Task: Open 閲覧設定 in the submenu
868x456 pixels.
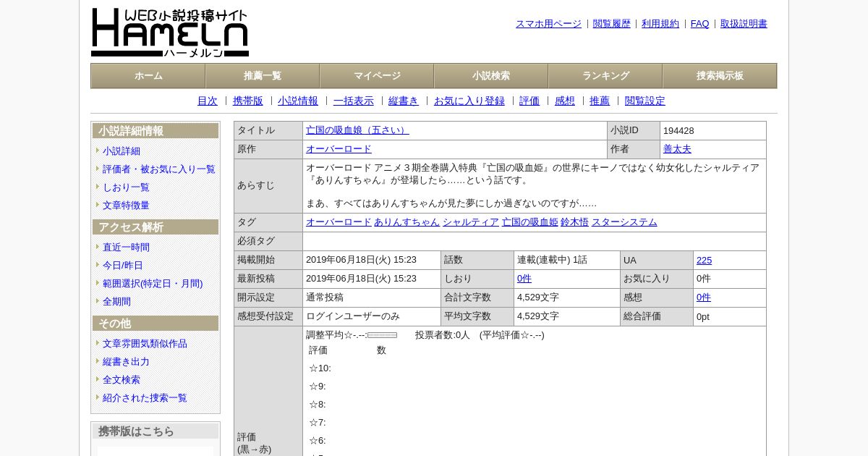Action: coord(645,101)
